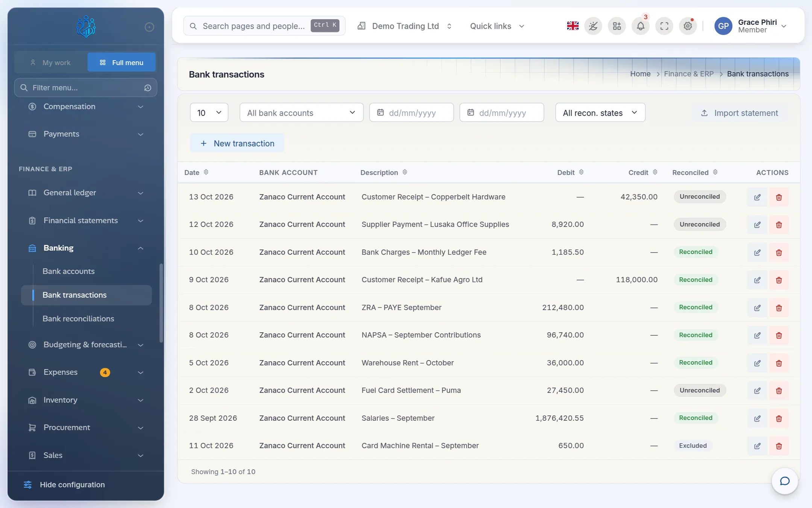
Task: Edit the Warehouse Rent October transaction
Action: 757,363
